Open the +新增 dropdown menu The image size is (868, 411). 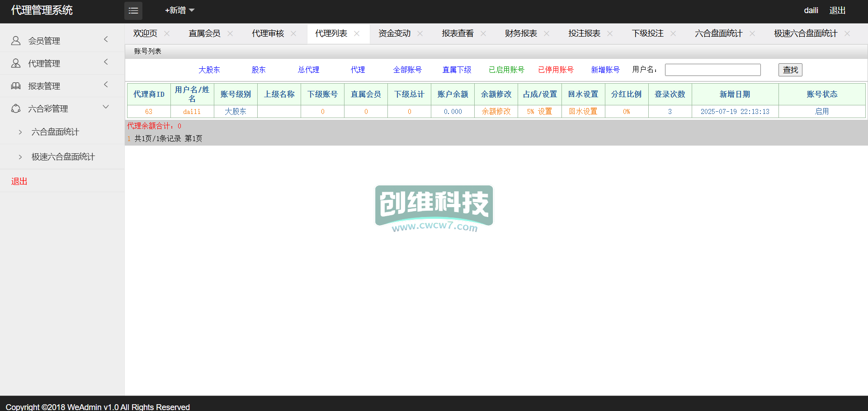tap(179, 10)
